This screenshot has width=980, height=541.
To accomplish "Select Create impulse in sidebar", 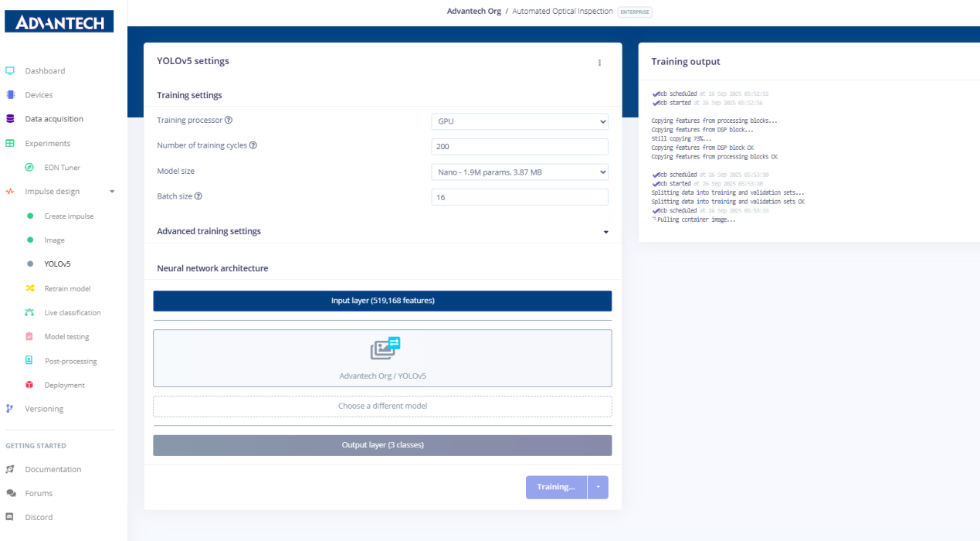I will 69,216.
